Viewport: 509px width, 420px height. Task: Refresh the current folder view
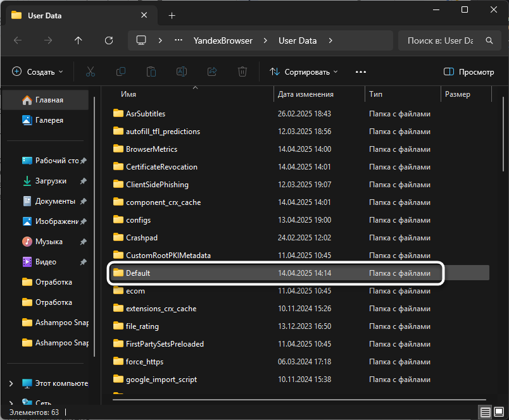[109, 40]
